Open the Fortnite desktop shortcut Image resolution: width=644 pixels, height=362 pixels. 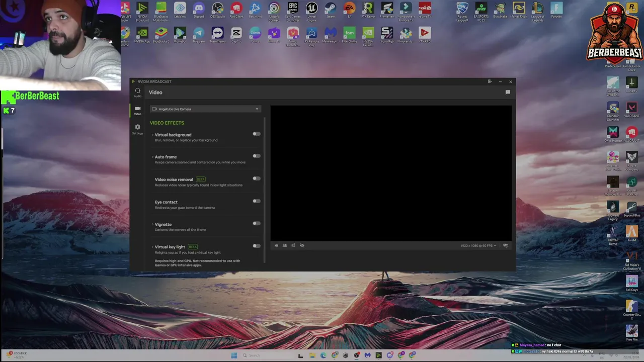[x=556, y=10]
